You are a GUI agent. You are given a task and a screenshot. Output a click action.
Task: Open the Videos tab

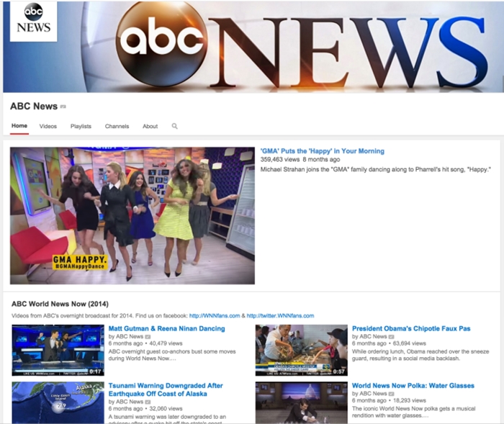[x=48, y=126]
